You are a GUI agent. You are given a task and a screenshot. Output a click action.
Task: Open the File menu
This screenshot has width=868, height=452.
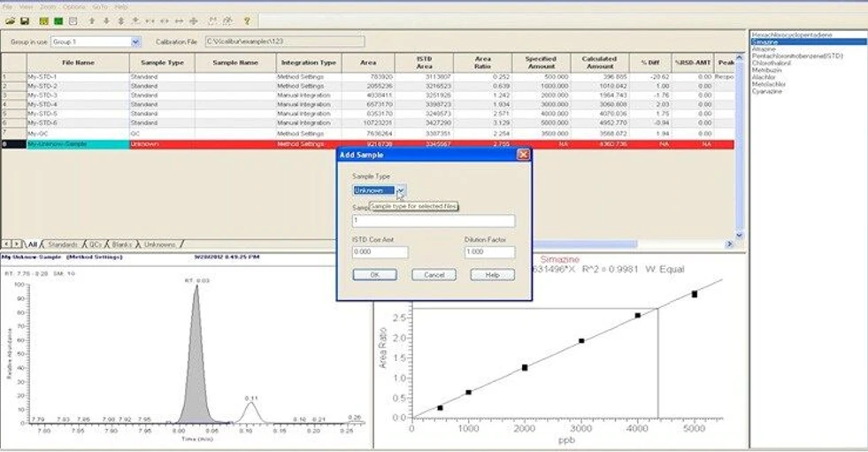[7, 7]
